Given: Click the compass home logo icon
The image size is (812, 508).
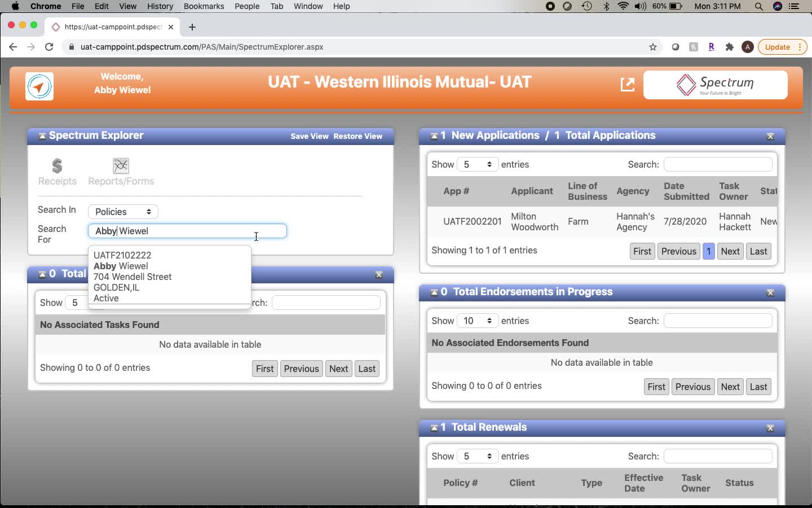Looking at the screenshot, I should pyautogui.click(x=39, y=86).
